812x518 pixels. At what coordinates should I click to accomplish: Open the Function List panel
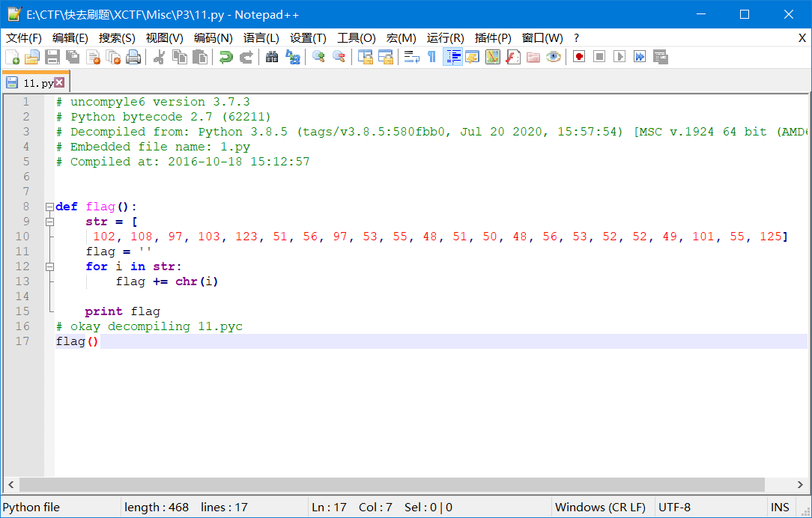(x=512, y=57)
